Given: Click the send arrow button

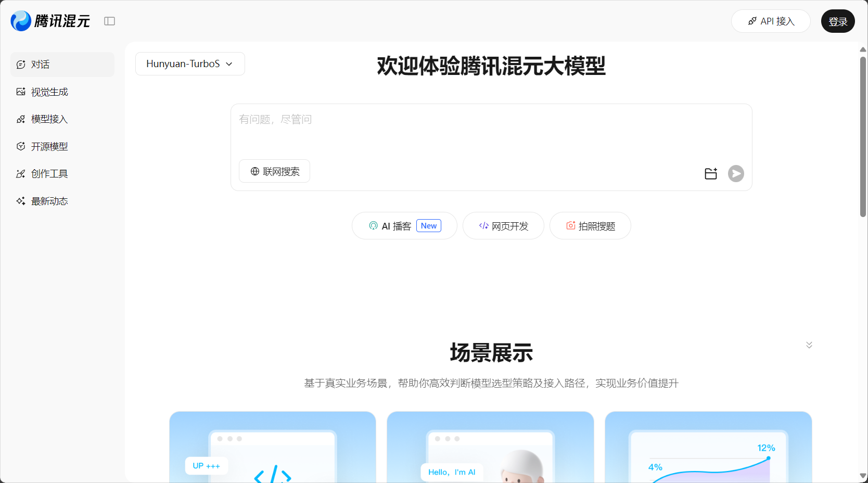Looking at the screenshot, I should [x=736, y=173].
